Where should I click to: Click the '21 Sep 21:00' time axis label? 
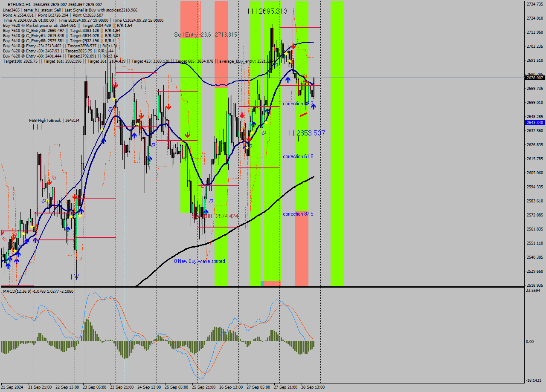click(x=40, y=387)
